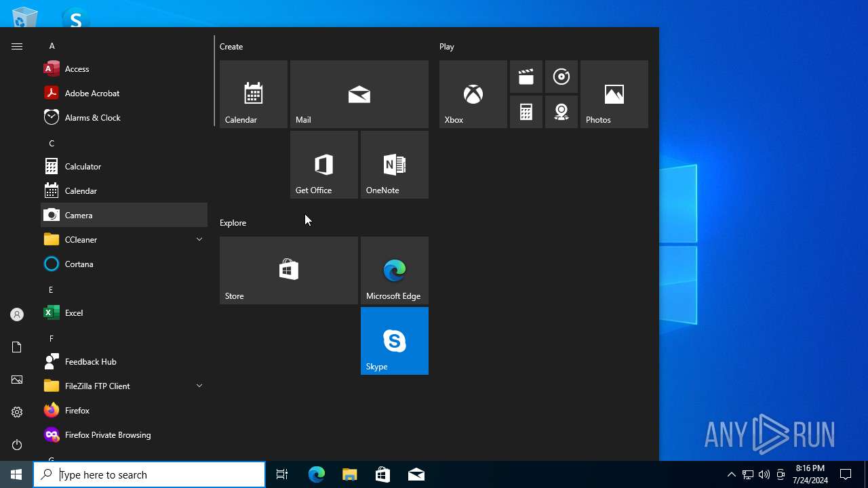Open the user account menu
868x488 pixels.
[x=17, y=314]
